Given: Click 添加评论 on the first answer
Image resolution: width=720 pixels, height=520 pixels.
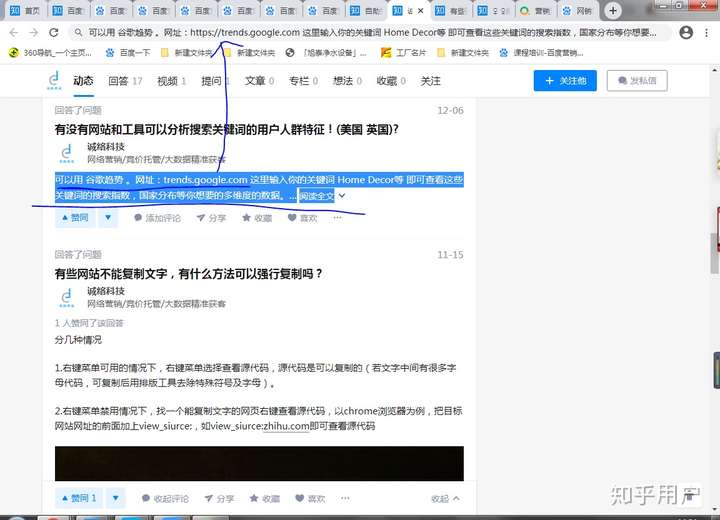Looking at the screenshot, I should 157,218.
